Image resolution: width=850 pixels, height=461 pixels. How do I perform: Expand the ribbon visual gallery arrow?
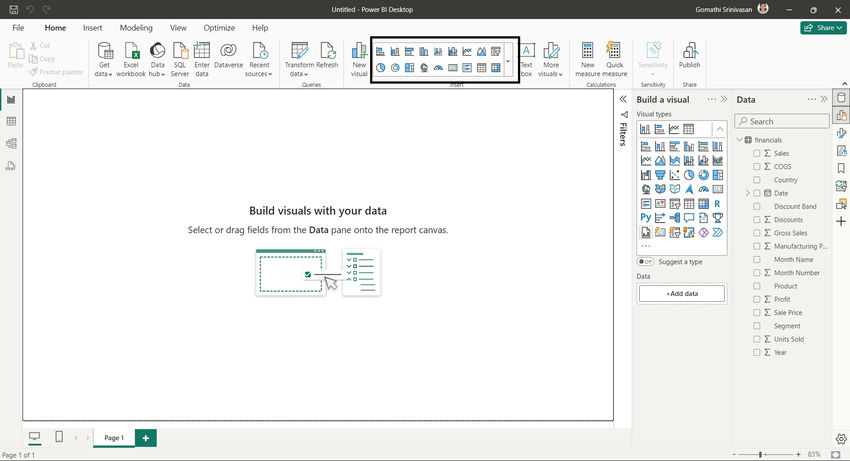(508, 61)
